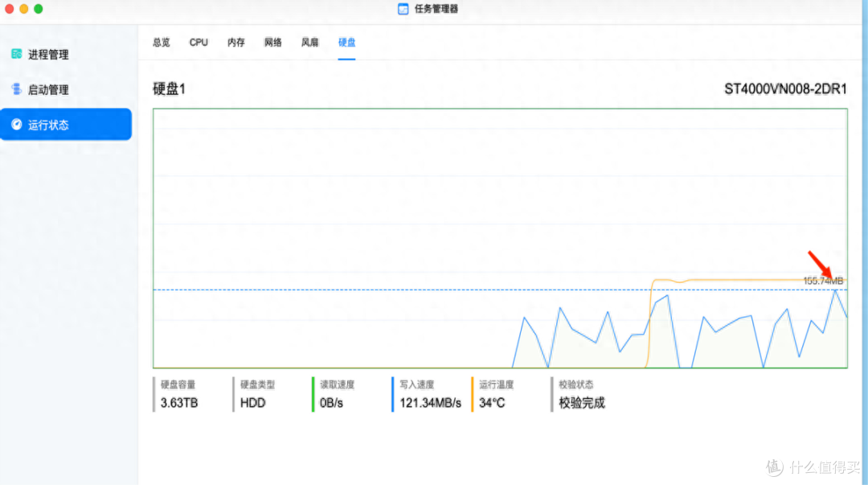Click the 校验状态 校验完成 value
868x485 pixels.
pyautogui.click(x=582, y=403)
